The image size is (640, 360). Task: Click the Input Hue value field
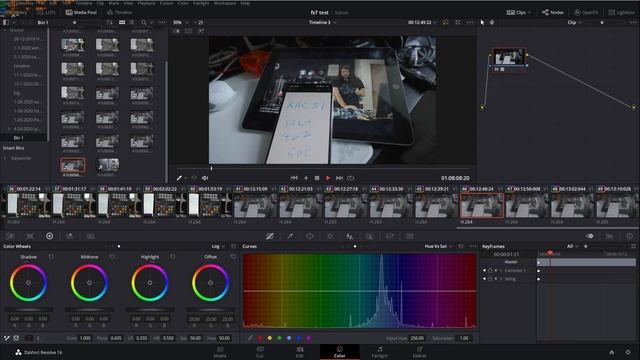(x=417, y=338)
